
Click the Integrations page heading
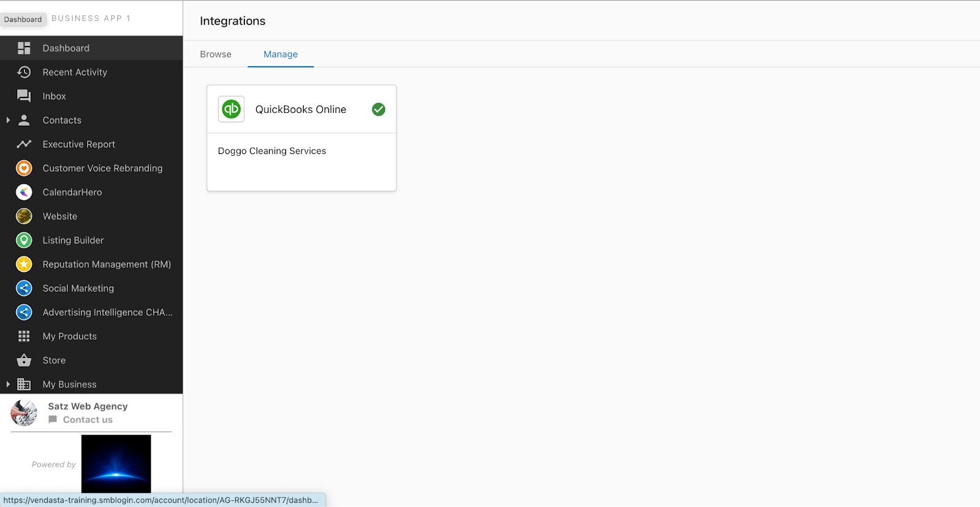tap(233, 21)
